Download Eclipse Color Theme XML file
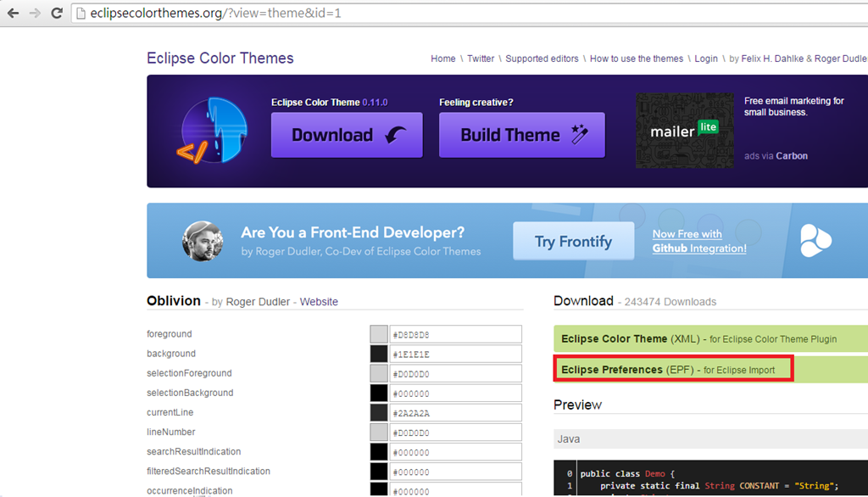This screenshot has width=868, height=497. pos(711,338)
